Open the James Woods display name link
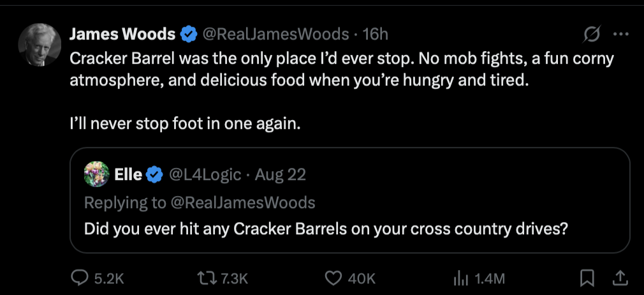Image resolution: width=644 pixels, height=295 pixels. [122, 34]
